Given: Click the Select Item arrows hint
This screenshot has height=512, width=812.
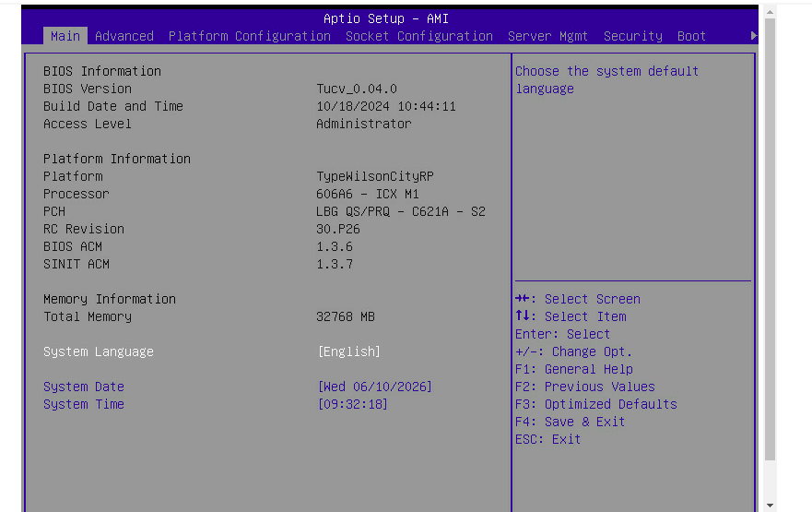Looking at the screenshot, I should tap(571, 316).
